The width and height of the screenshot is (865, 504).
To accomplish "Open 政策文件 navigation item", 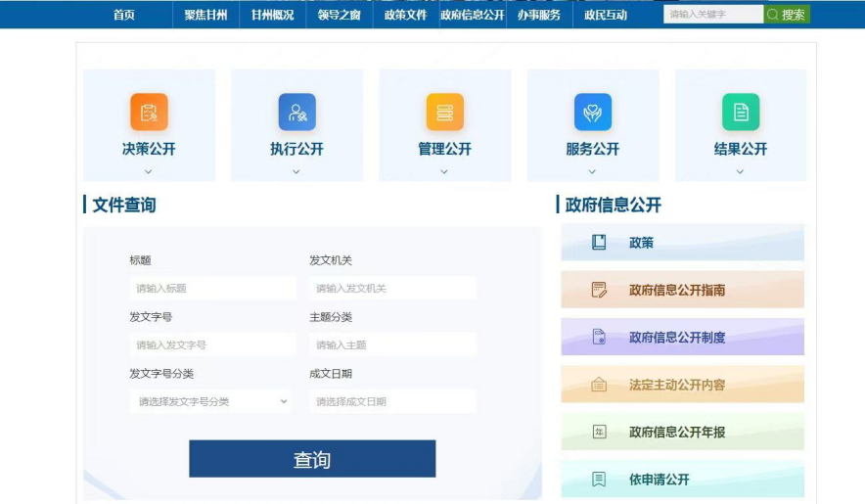I will [406, 15].
